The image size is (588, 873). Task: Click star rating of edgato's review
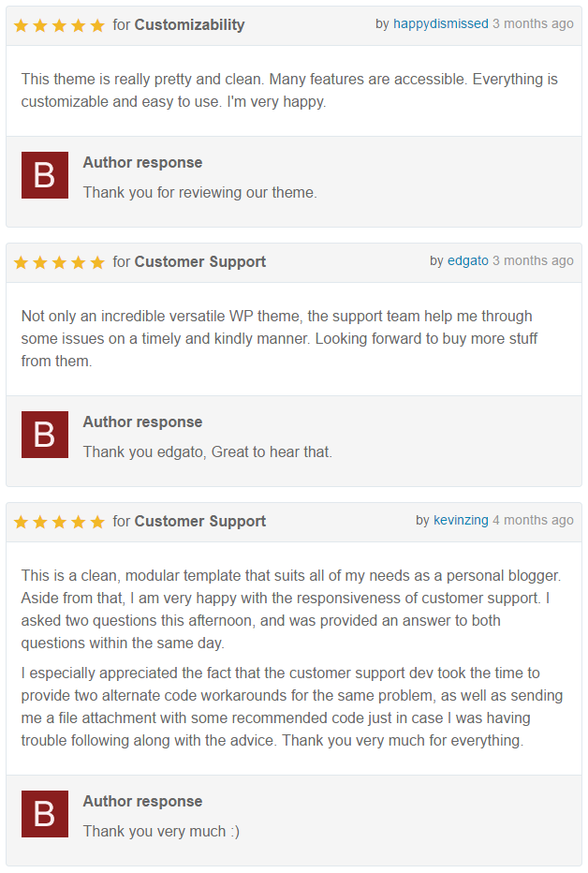[59, 262]
